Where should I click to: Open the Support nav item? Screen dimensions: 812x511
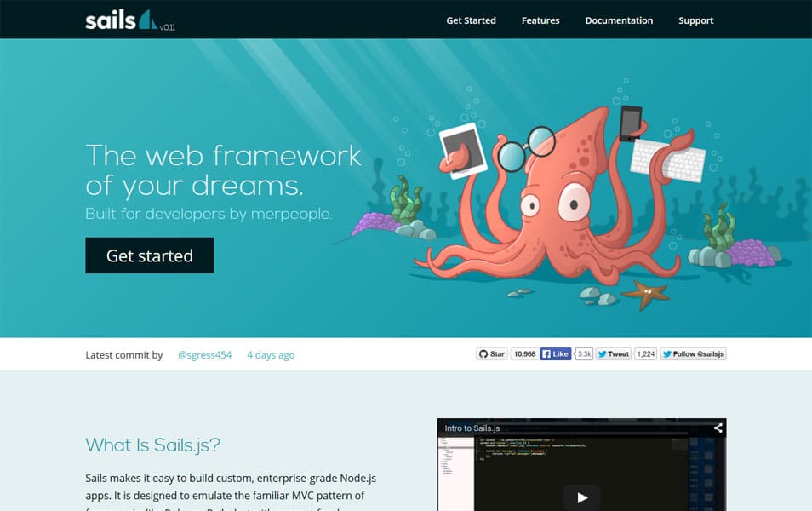click(x=695, y=20)
